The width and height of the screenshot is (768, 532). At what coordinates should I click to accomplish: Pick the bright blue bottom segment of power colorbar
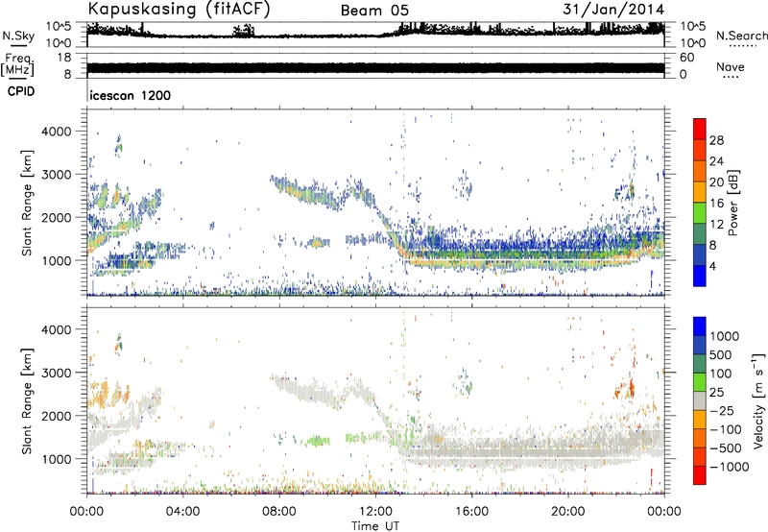pos(700,277)
